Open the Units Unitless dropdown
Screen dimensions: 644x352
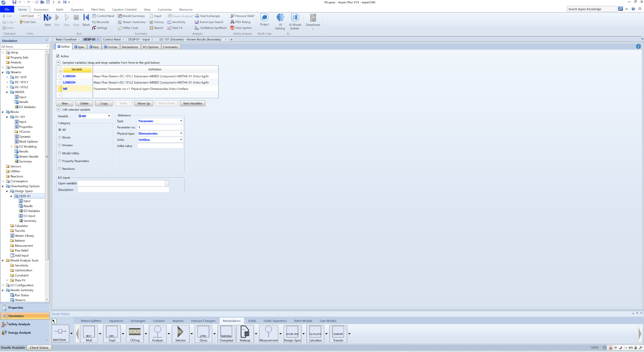pos(181,140)
